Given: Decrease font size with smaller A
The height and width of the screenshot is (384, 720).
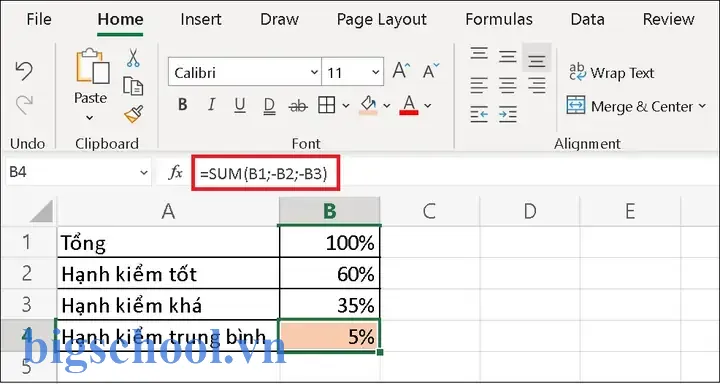Looking at the screenshot, I should click(x=431, y=71).
